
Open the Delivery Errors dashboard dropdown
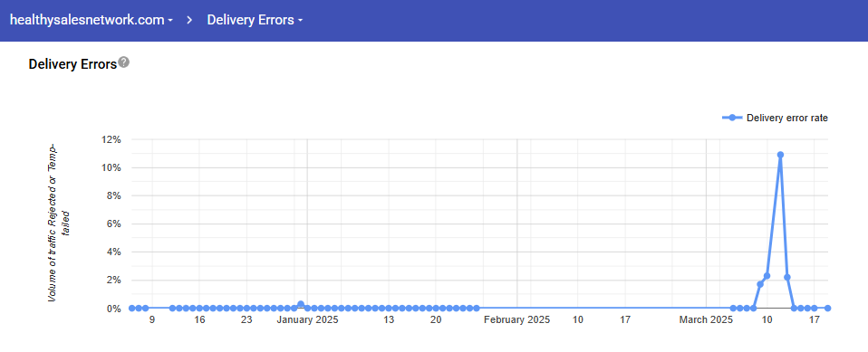256,21
